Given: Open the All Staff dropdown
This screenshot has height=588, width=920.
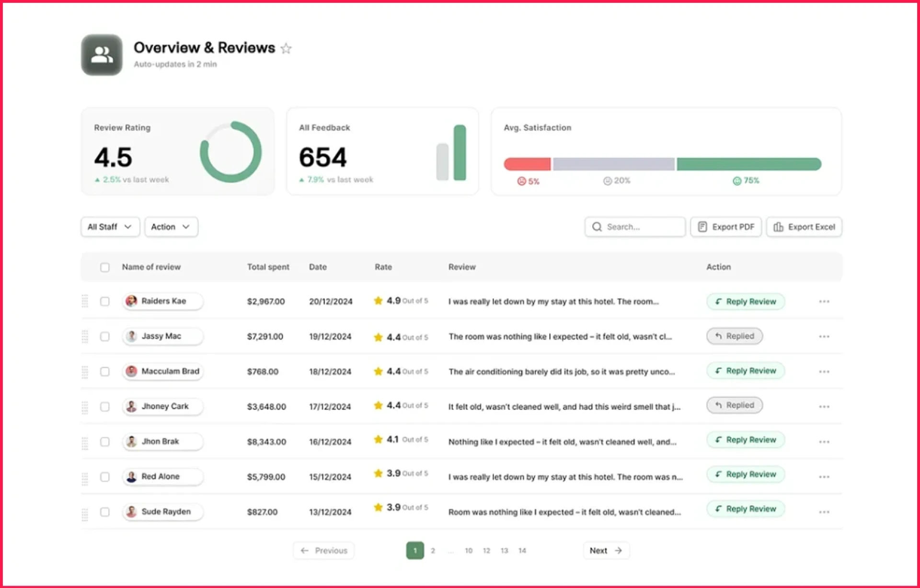Looking at the screenshot, I should tap(110, 226).
